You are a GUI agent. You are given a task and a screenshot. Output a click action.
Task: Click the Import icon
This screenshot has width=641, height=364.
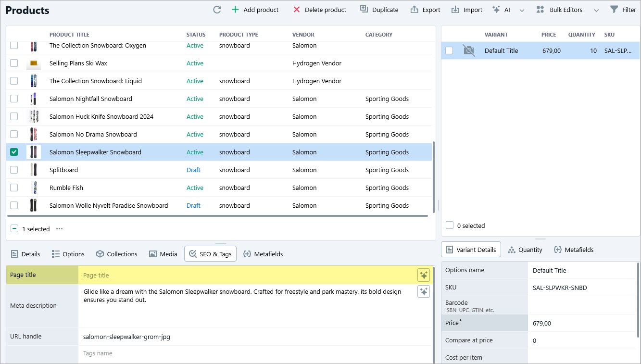coord(455,10)
